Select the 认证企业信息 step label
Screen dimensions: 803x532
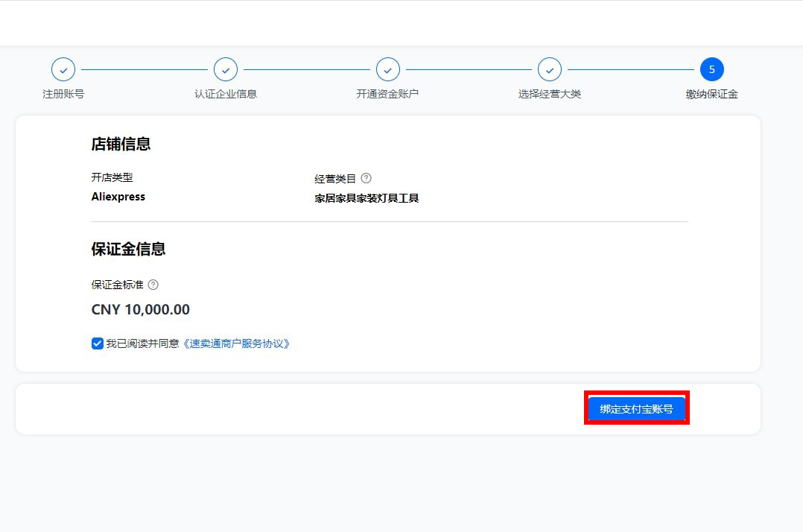click(x=226, y=94)
